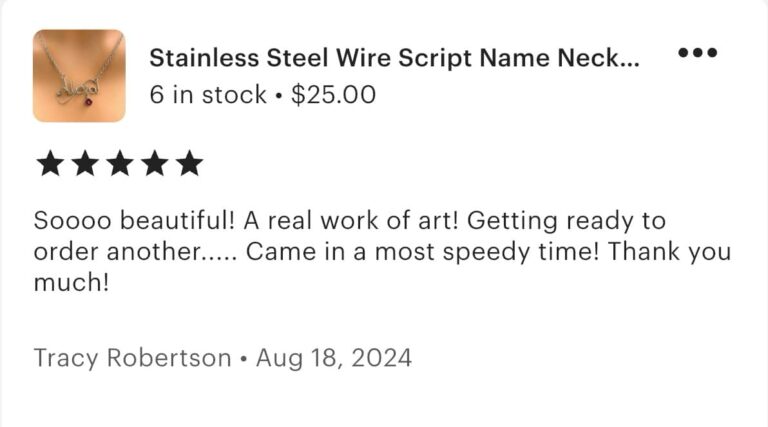This screenshot has width=768, height=427.
Task: Click the first rating star
Action: 50,163
